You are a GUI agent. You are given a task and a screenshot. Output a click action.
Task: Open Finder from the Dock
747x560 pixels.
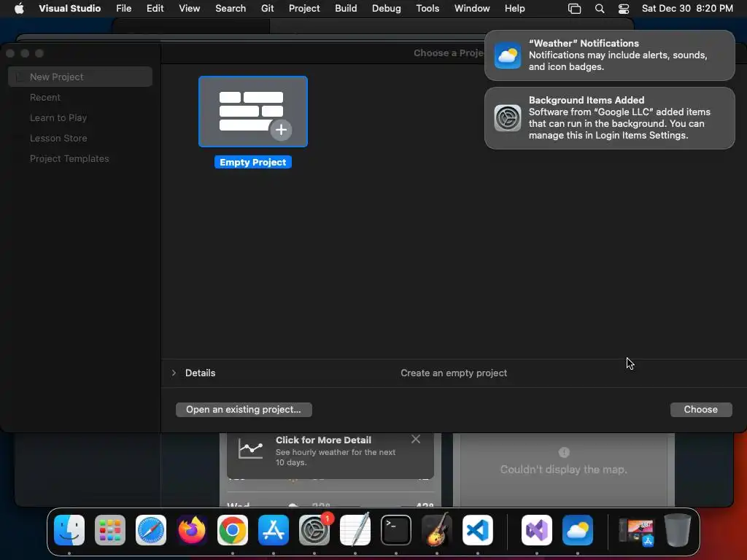point(69,530)
